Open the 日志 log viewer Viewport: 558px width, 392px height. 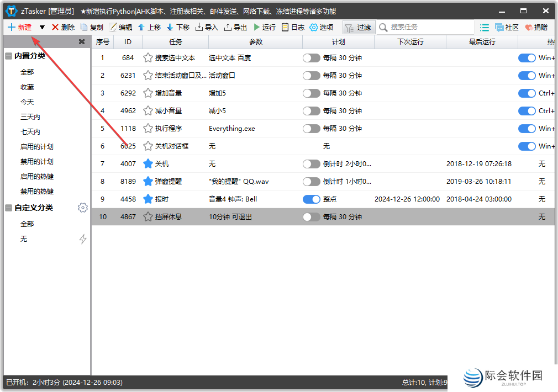(294, 27)
